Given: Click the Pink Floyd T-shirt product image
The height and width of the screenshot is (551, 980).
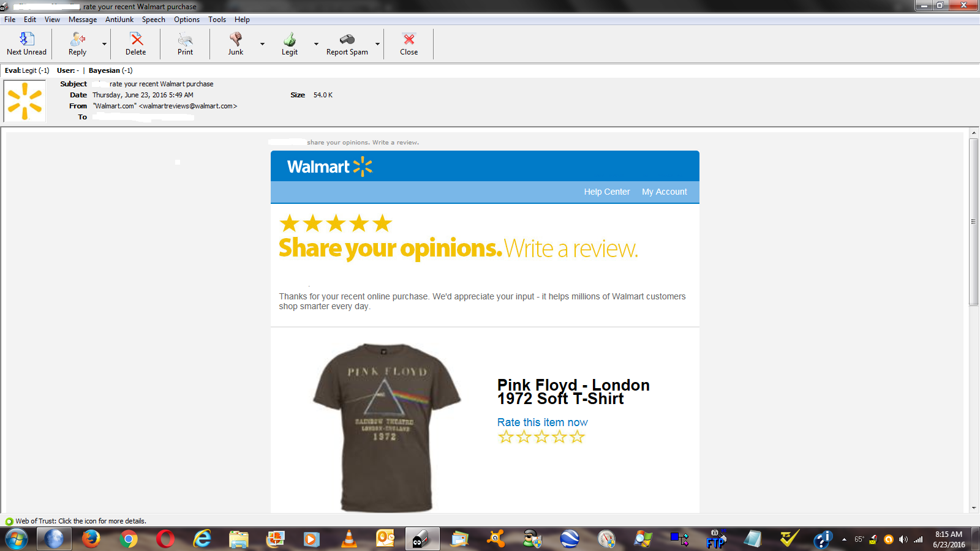Looking at the screenshot, I should coord(386,427).
